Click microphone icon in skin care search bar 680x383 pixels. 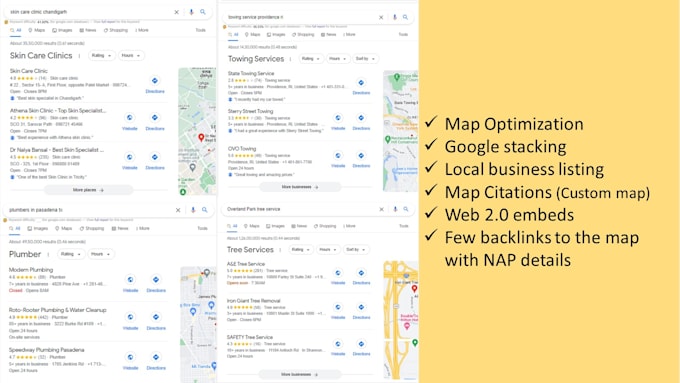pos(191,12)
